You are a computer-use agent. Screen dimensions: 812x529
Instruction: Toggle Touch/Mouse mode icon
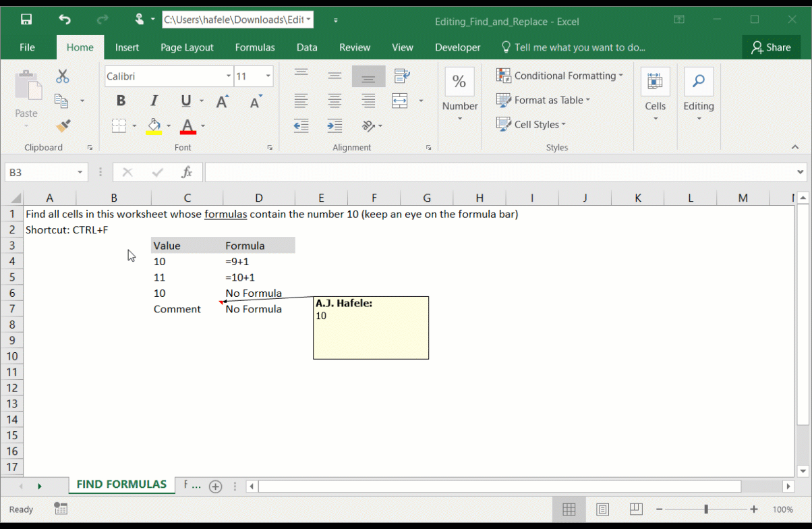point(140,20)
